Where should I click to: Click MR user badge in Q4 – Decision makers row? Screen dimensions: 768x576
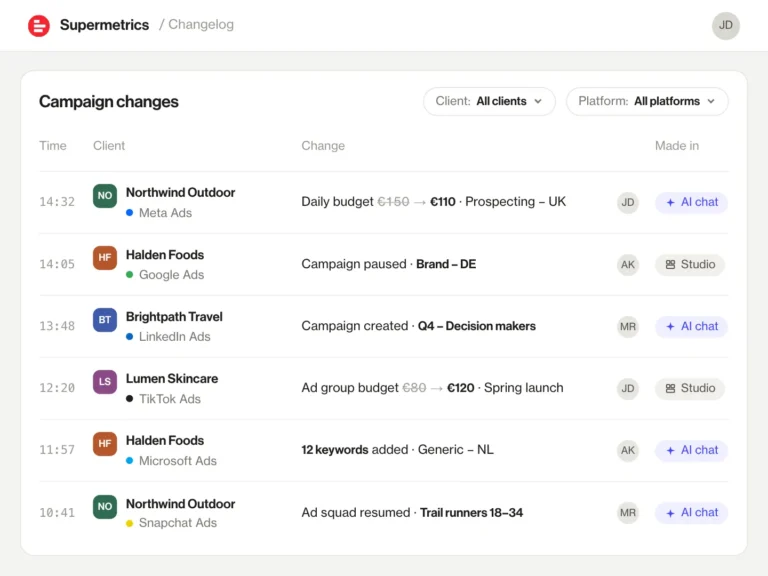point(627,326)
